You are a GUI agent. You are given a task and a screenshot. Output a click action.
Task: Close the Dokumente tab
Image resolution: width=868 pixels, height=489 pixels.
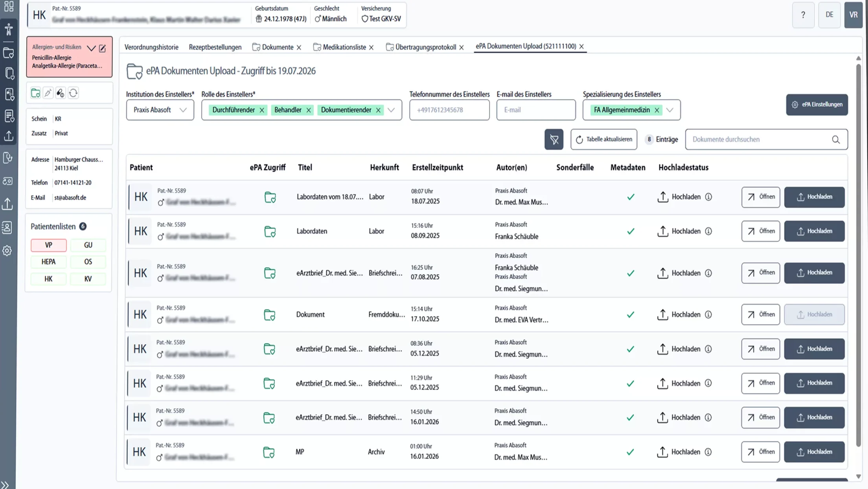coord(299,48)
